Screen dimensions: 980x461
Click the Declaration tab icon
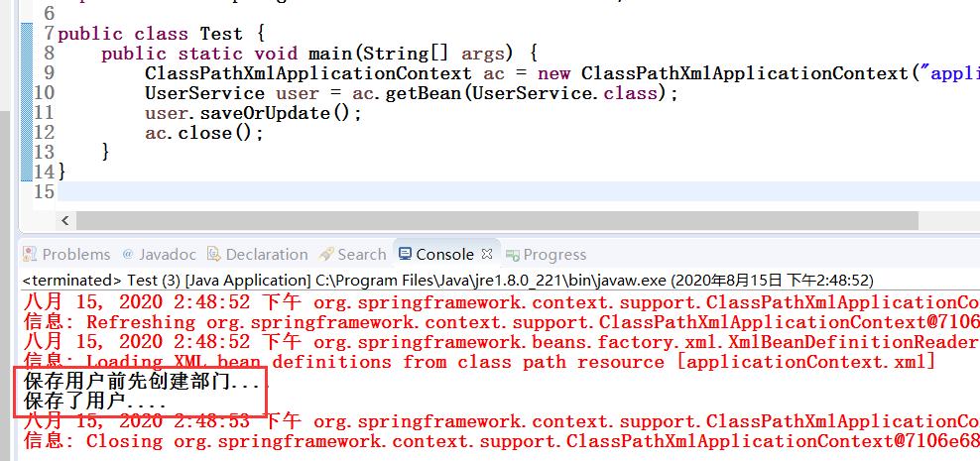tap(214, 254)
